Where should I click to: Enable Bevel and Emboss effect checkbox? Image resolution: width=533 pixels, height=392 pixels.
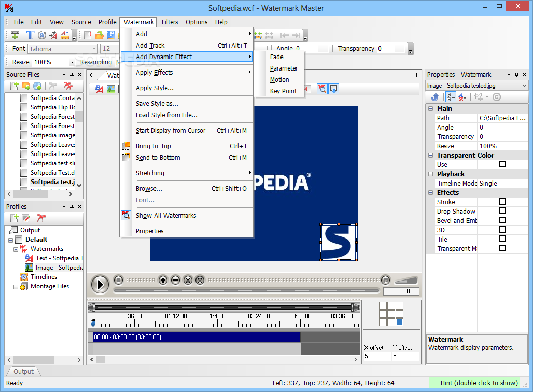[x=502, y=220]
